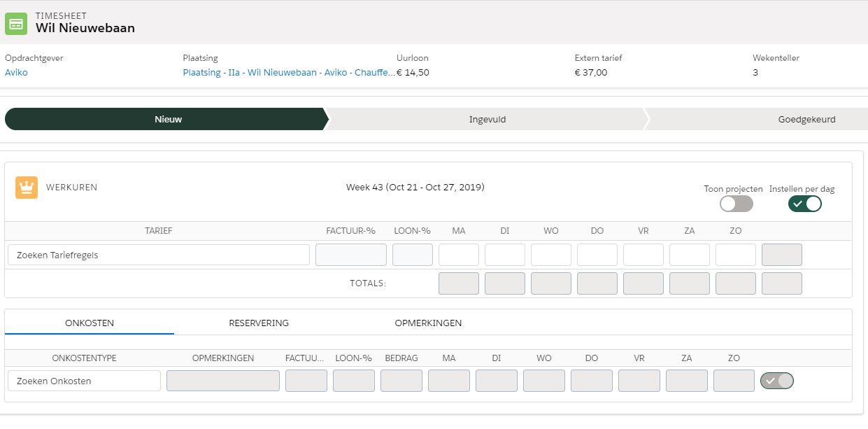Select the Ingevuld stage in the path
The height and width of the screenshot is (429, 868).
tap(487, 119)
